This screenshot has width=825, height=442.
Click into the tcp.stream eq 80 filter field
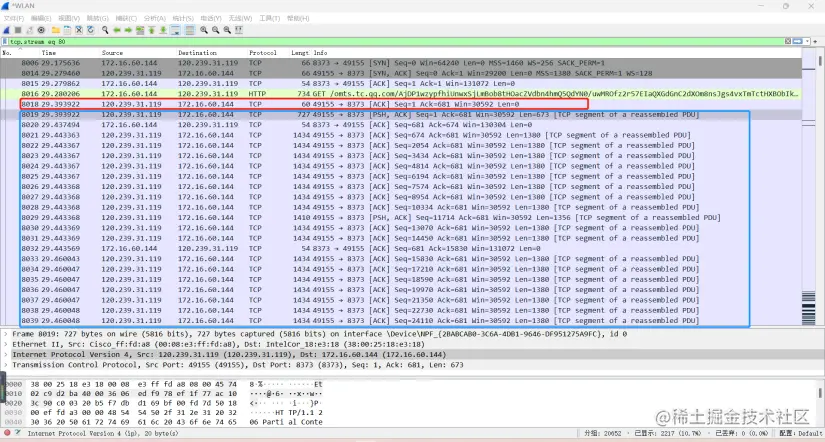(395, 41)
